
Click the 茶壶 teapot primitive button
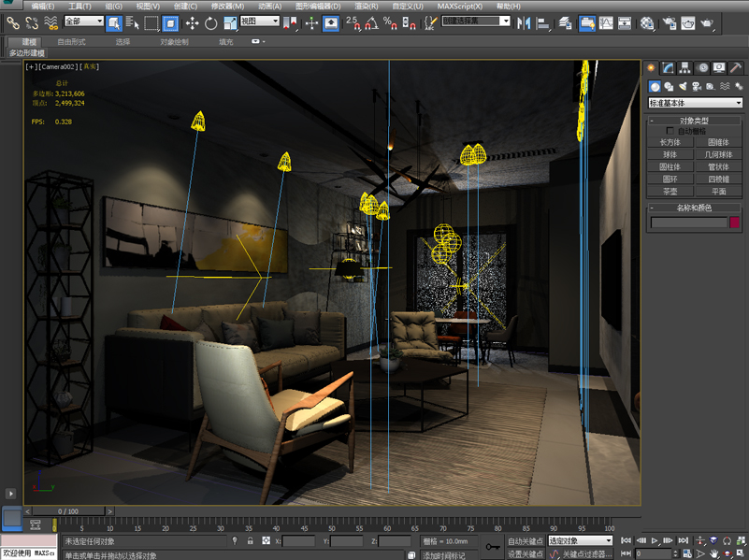click(x=670, y=191)
